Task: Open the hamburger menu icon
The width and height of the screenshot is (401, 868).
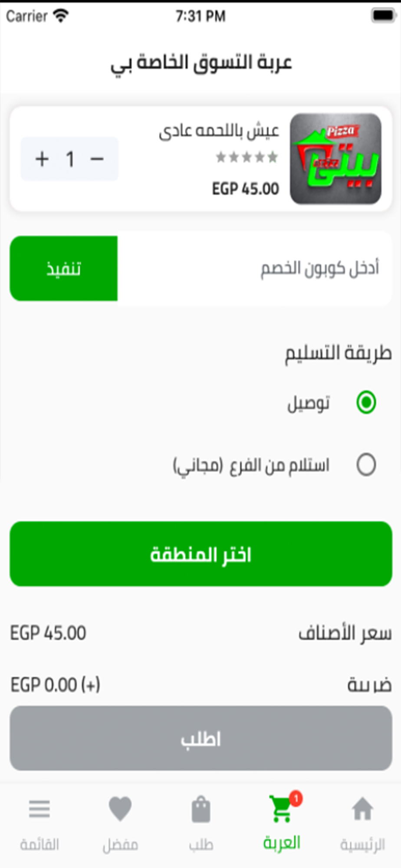Action: (x=39, y=809)
